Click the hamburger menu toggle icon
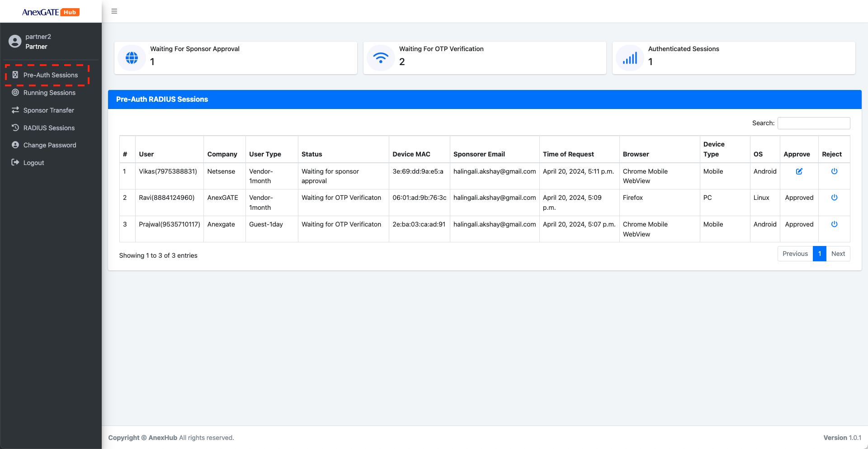Image resolution: width=868 pixels, height=449 pixels. point(114,11)
